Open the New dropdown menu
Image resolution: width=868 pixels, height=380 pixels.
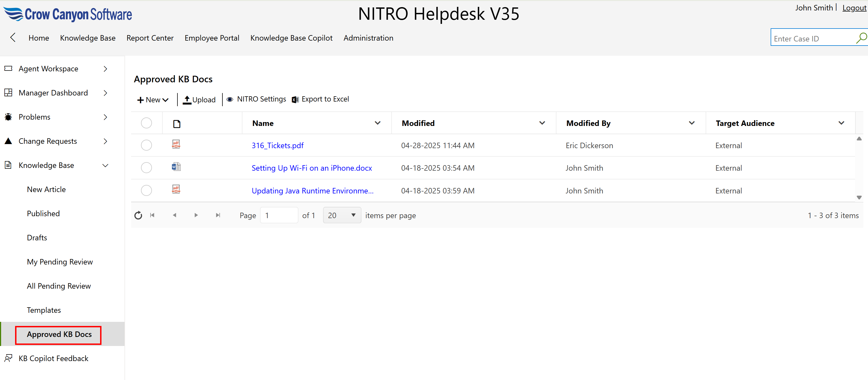point(153,100)
